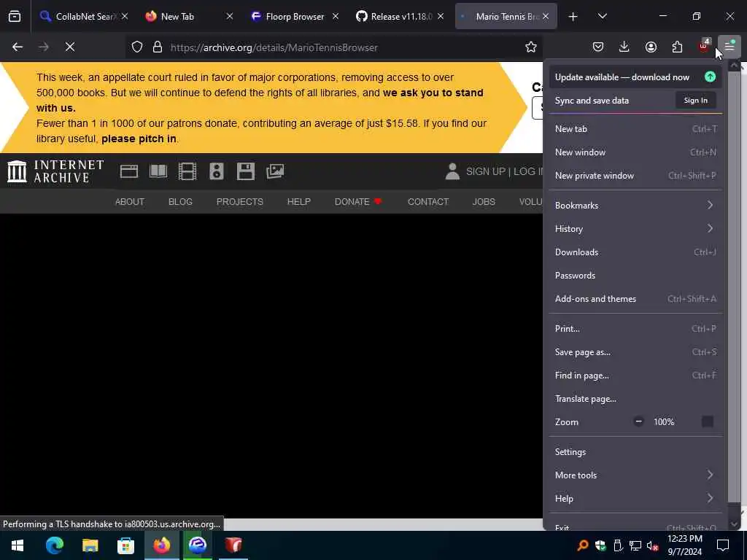Expand the Bookmarks submenu

coord(635,205)
